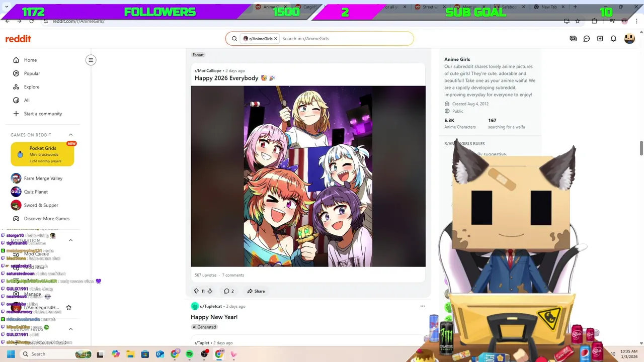
Task: Collapse the Moderation section chevron
Action: 70,240
